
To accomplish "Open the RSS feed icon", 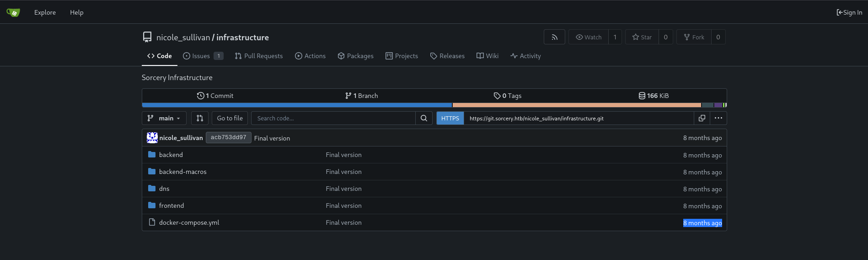I will [554, 37].
